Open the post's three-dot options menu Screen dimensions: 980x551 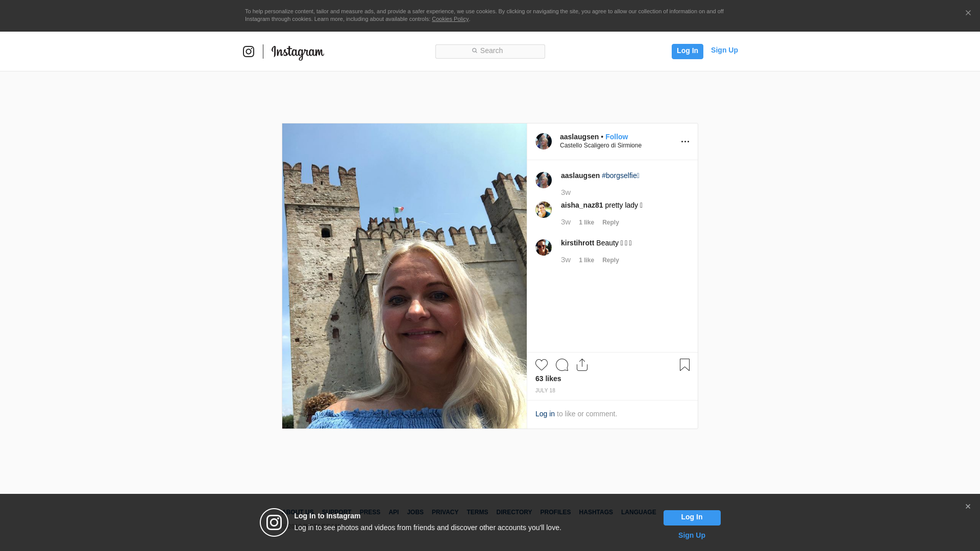pos(685,141)
